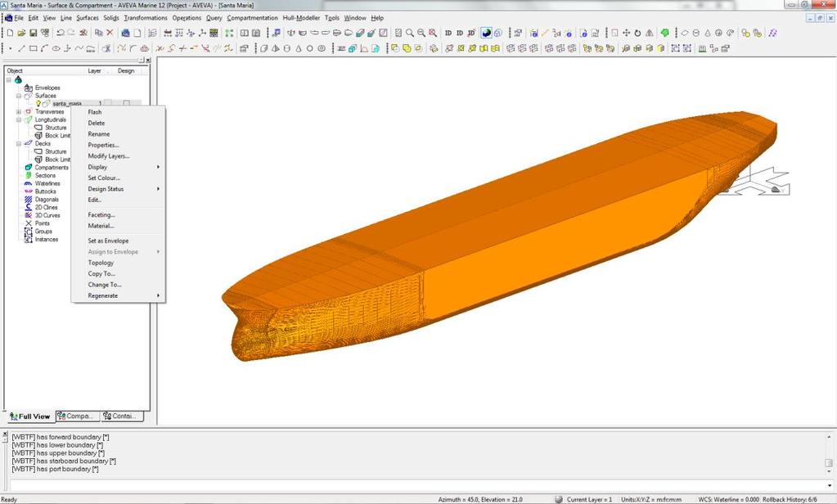
Task: Click the Pan four-arrow icon
Action: tap(626, 33)
